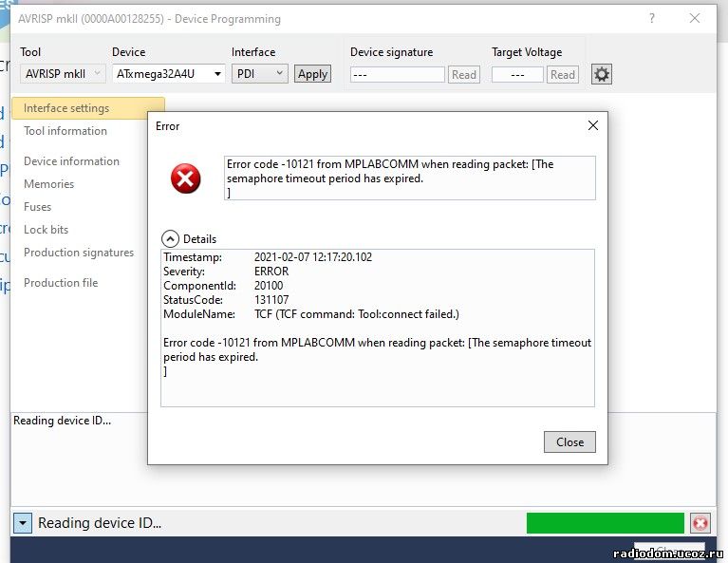Select Interface settings in sidebar

88,108
